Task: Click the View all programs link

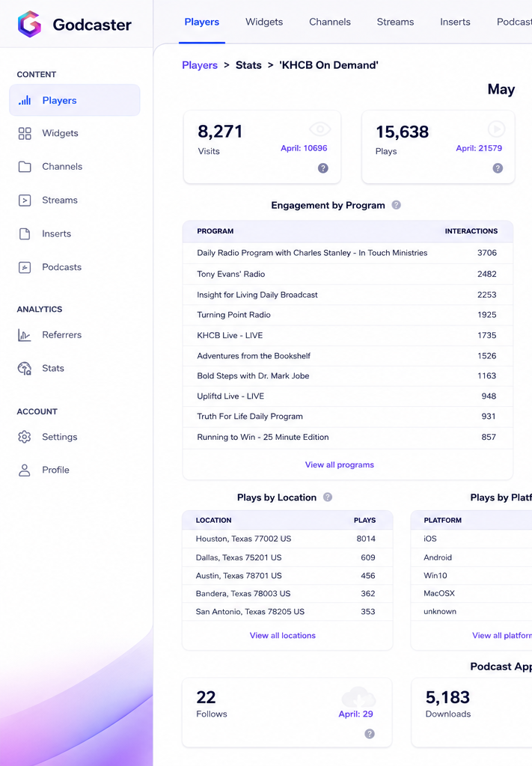Action: (x=340, y=465)
